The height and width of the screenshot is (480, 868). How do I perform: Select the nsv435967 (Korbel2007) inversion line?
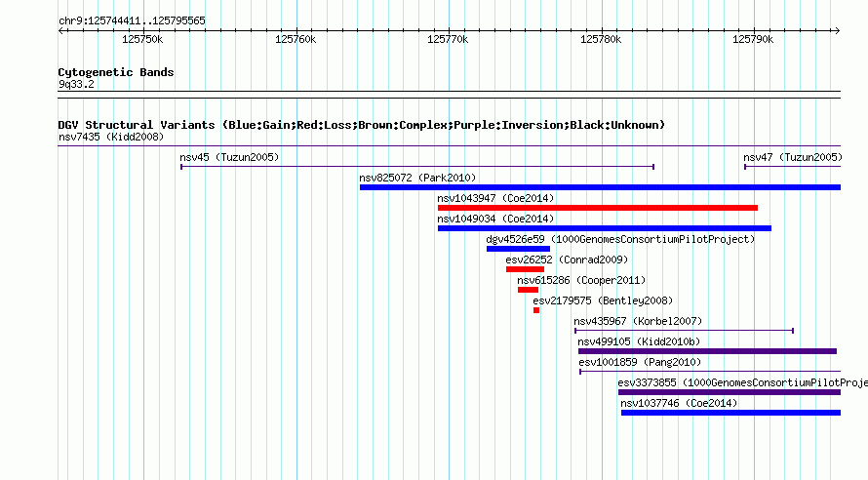point(685,331)
